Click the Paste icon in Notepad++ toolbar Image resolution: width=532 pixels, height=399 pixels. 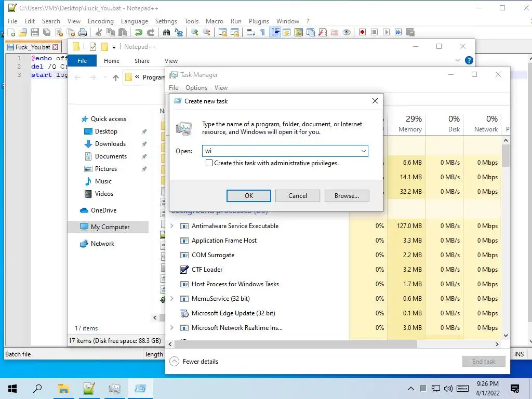tap(123, 32)
